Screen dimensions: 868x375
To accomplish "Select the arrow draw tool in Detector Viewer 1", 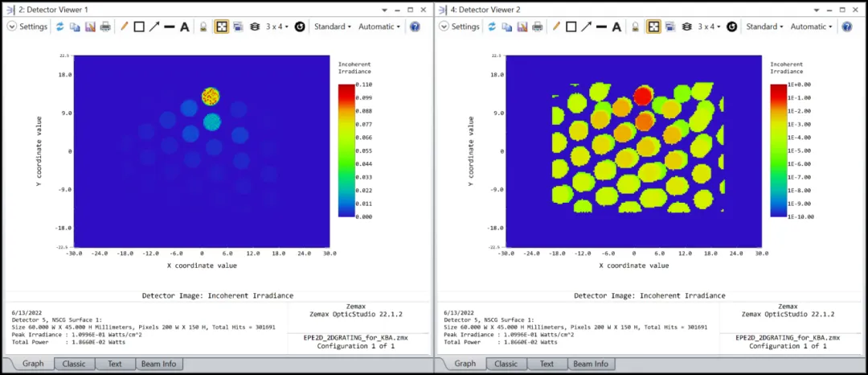I will (154, 27).
